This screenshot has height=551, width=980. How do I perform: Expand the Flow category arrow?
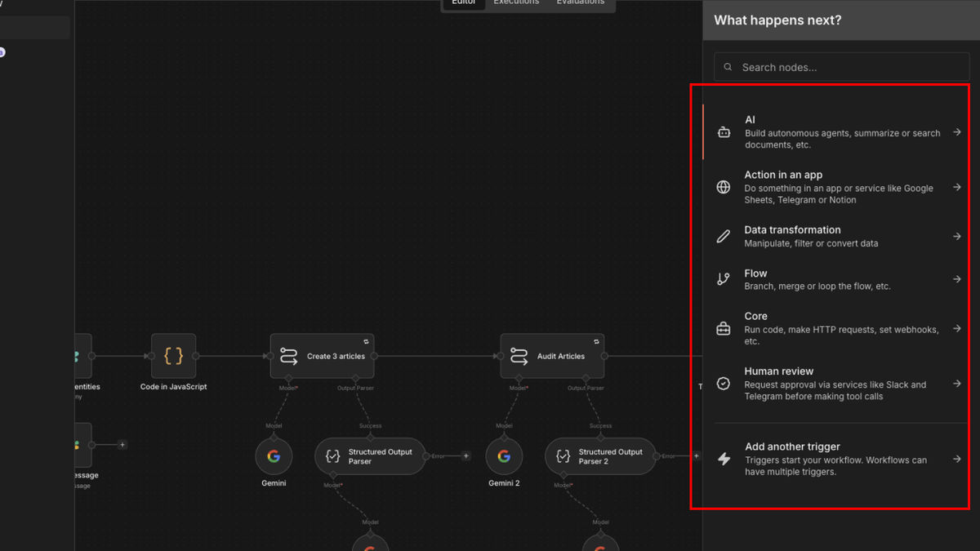coord(957,279)
